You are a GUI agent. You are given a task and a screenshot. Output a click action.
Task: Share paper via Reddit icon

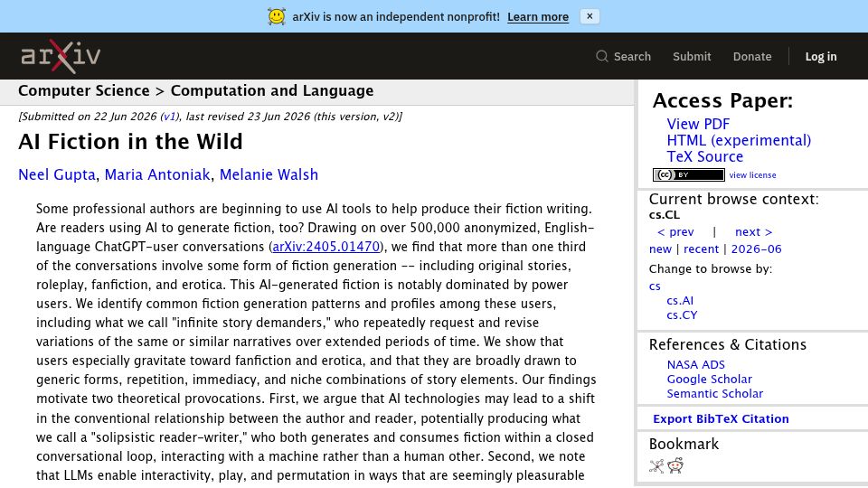click(x=675, y=465)
